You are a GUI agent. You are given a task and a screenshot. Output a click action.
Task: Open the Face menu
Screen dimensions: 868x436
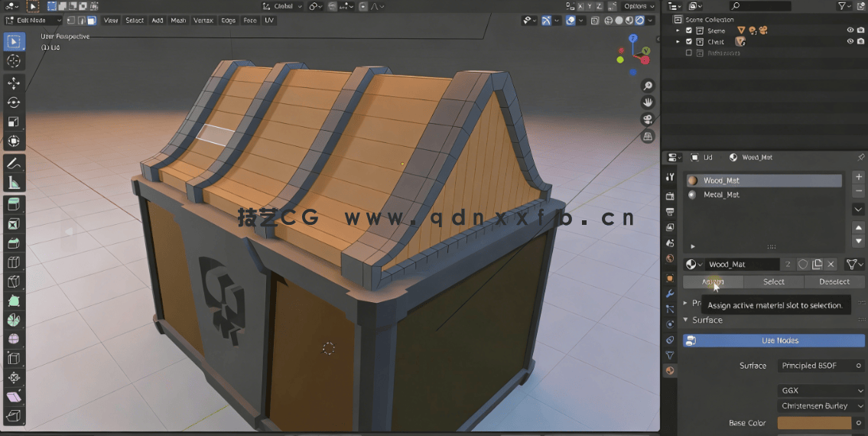[x=250, y=21]
